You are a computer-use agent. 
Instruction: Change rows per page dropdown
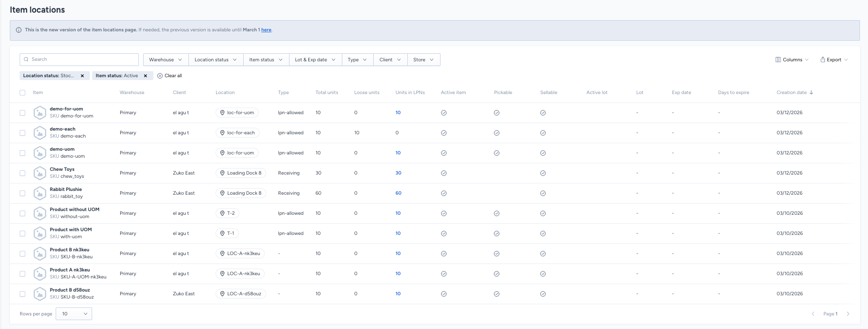pos(74,314)
